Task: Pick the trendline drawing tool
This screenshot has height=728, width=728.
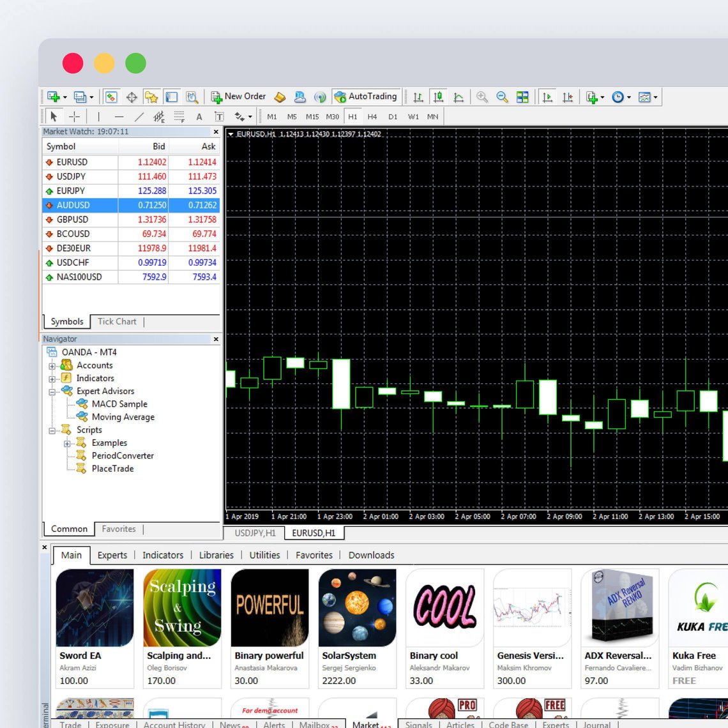Action: (139, 116)
